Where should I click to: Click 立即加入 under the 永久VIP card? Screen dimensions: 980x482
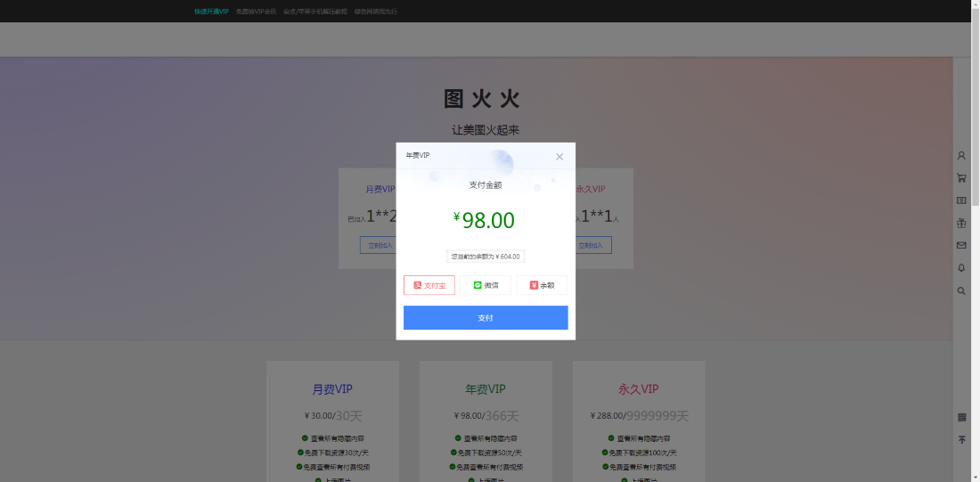point(593,246)
